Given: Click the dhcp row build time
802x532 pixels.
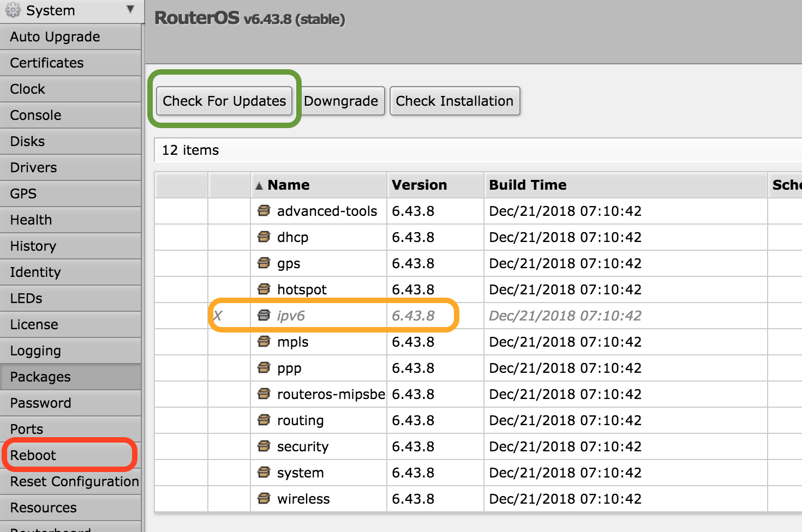Looking at the screenshot, I should tap(565, 237).
